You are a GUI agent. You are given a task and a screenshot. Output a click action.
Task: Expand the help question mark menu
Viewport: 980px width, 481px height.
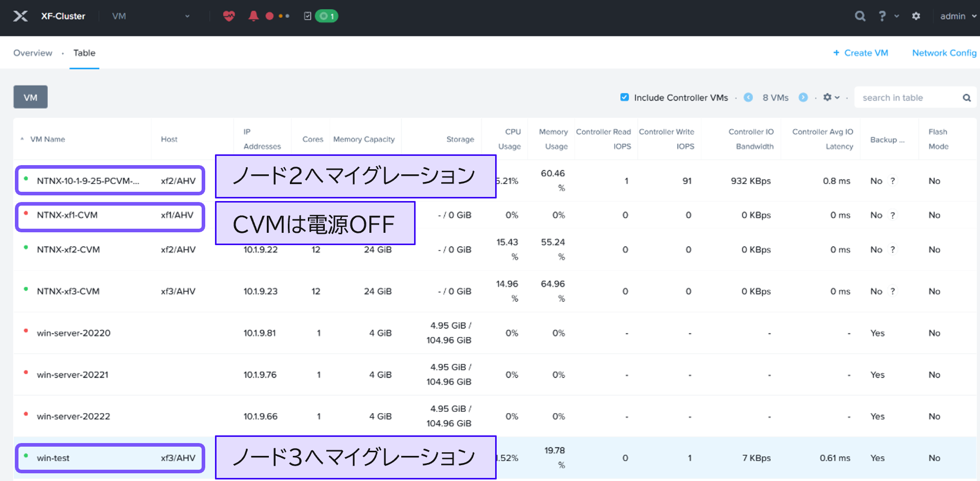point(887,16)
